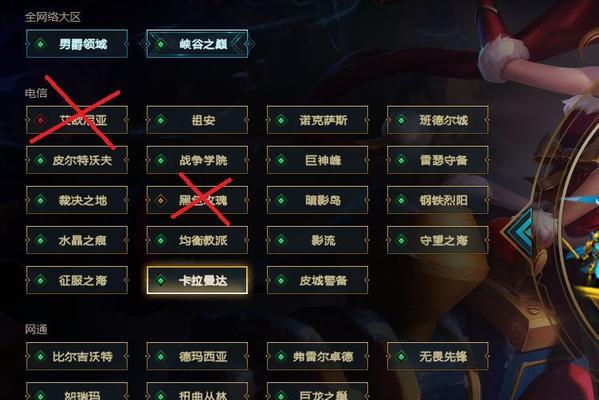Choose the 守望之海 server
The height and width of the screenshot is (400, 599).
(x=438, y=240)
